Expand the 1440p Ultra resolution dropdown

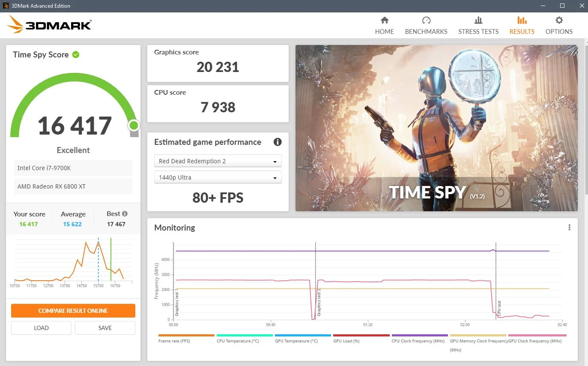click(x=218, y=177)
